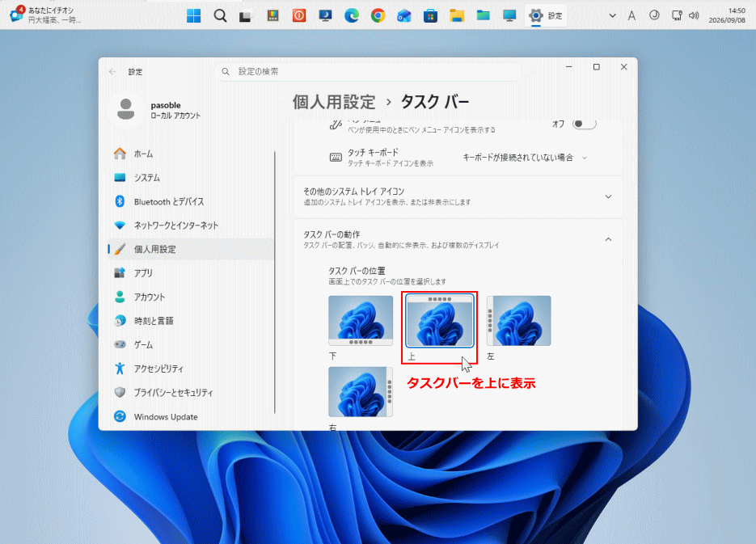The width and height of the screenshot is (756, 544).
Task: Open Outlook from the taskbar
Action: pyautogui.click(x=404, y=16)
